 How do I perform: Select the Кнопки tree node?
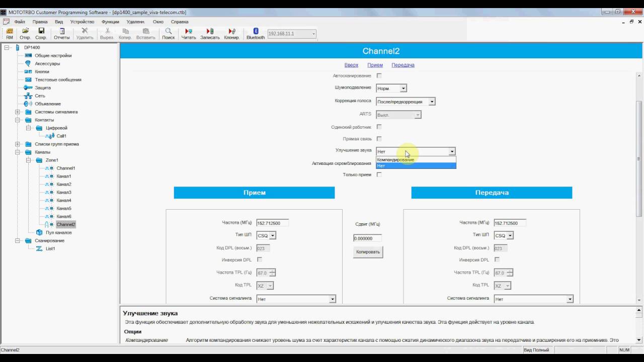tap(42, 71)
